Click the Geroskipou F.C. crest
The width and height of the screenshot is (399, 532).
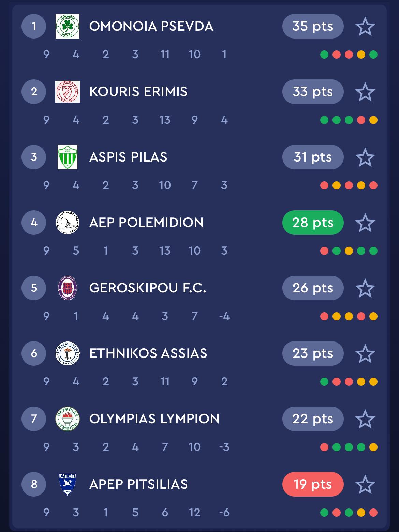68,288
